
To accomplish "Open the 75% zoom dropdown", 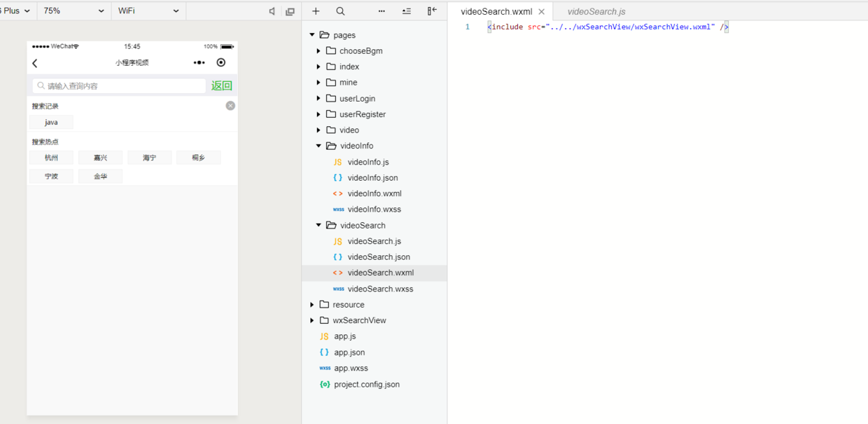I will [73, 11].
